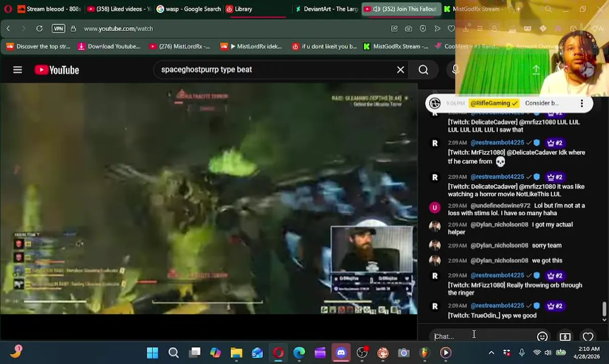609x364 pixels.
Task: Launch Copilot from taskbar
Action: pyautogui.click(x=215, y=352)
